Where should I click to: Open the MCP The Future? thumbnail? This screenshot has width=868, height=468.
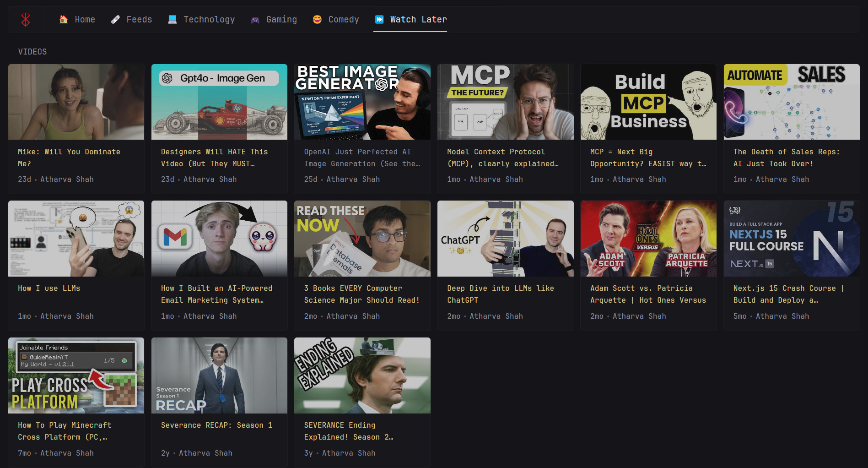(506, 102)
